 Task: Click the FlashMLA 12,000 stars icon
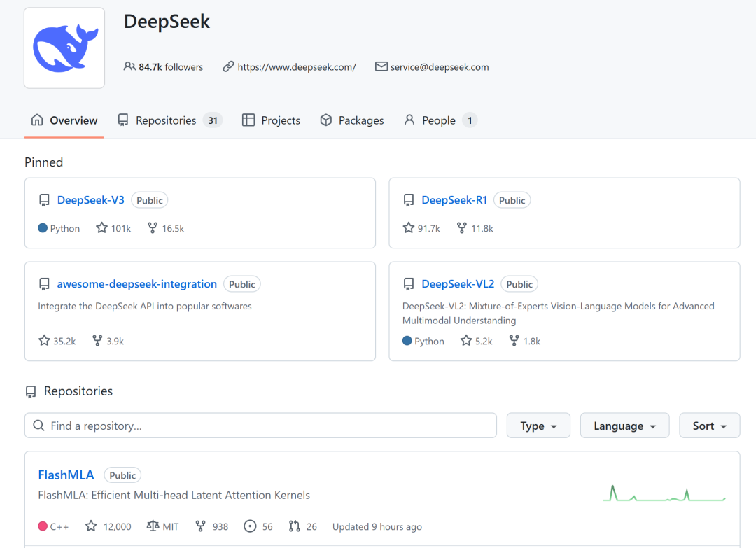(x=90, y=526)
